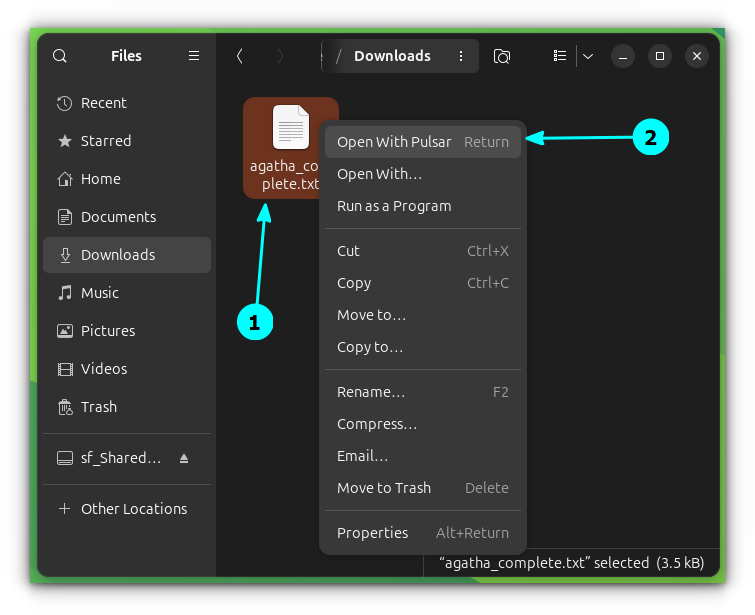Open the Files hamburger menu

194,56
